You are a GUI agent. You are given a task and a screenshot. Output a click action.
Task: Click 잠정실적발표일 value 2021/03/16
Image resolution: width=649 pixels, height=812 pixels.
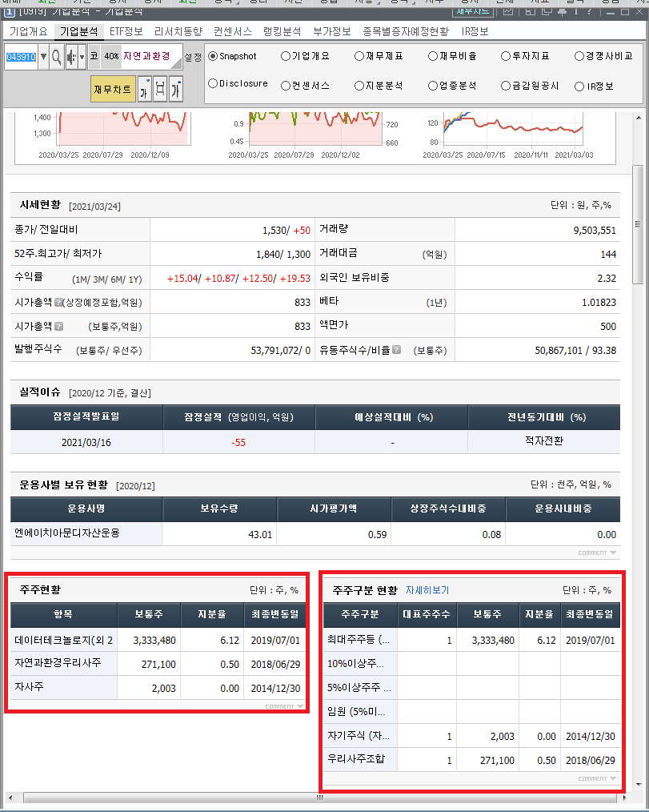pyautogui.click(x=86, y=442)
